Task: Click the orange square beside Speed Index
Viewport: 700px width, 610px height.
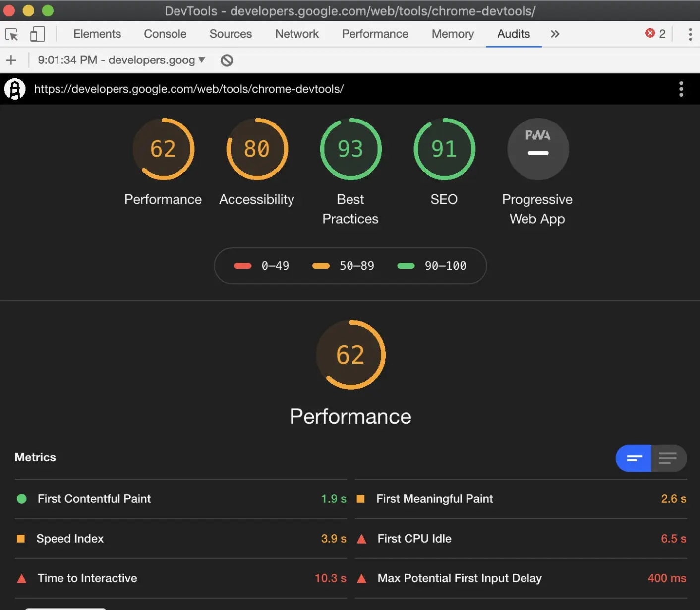Action: [x=21, y=539]
